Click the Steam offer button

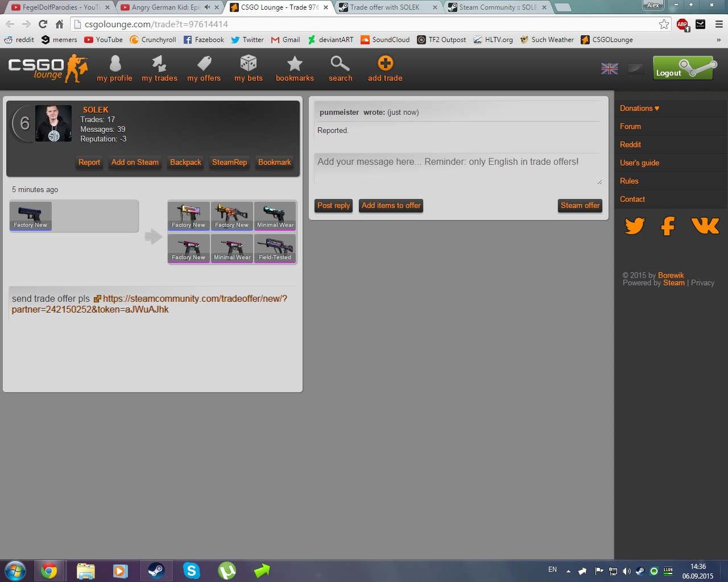[x=580, y=206]
